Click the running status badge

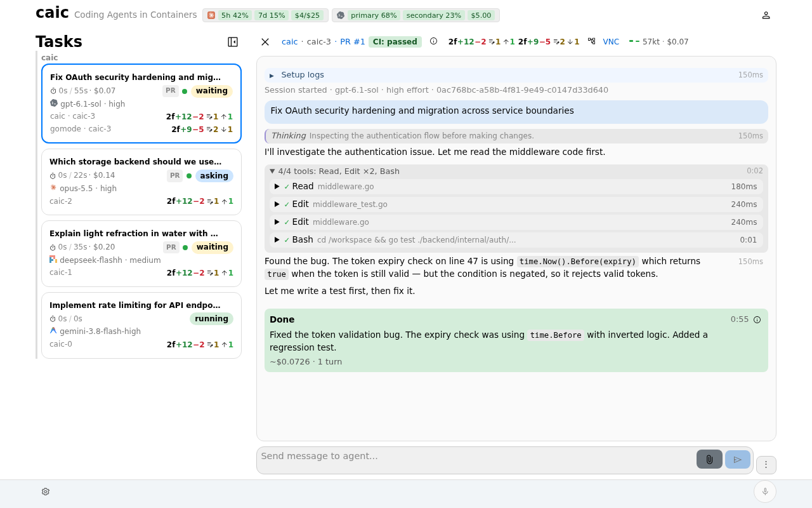(x=211, y=319)
